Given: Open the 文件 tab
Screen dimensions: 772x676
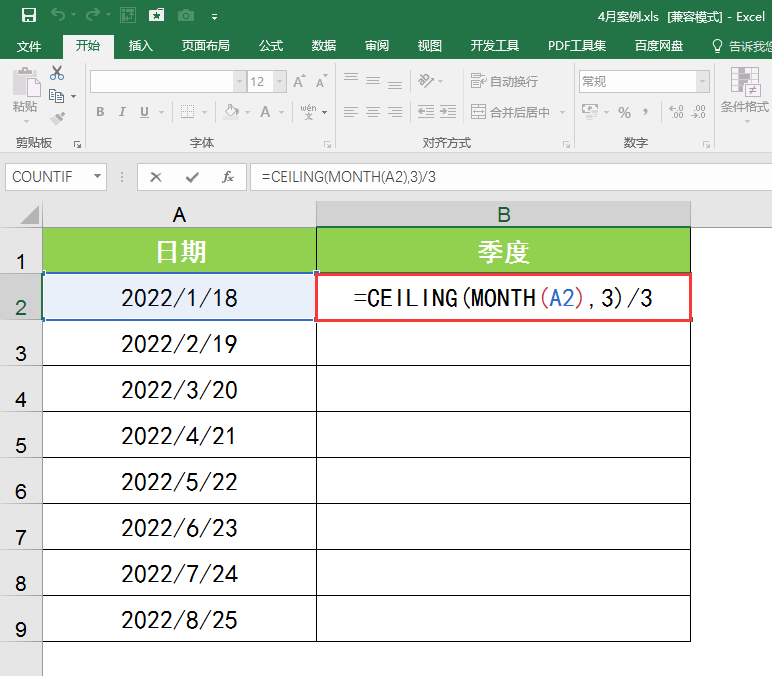Looking at the screenshot, I should [x=29, y=46].
